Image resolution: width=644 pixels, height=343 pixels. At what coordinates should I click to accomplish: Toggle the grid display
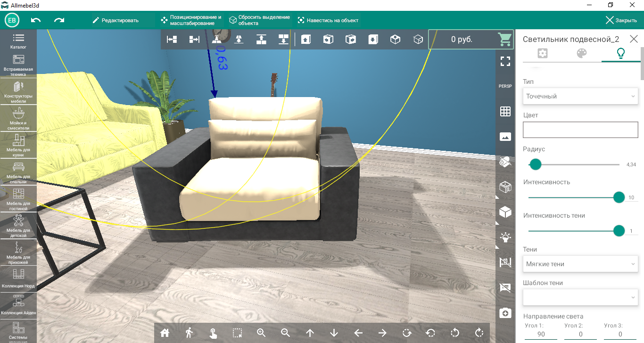coord(505,112)
